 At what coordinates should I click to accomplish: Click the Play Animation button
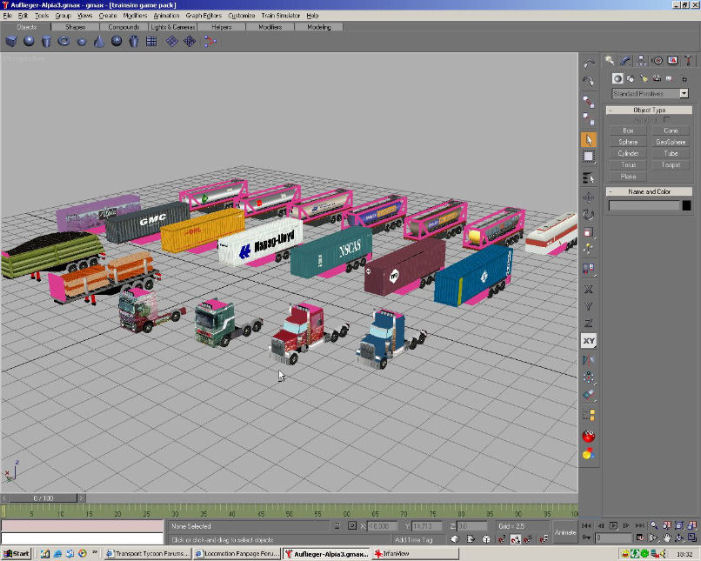click(613, 526)
